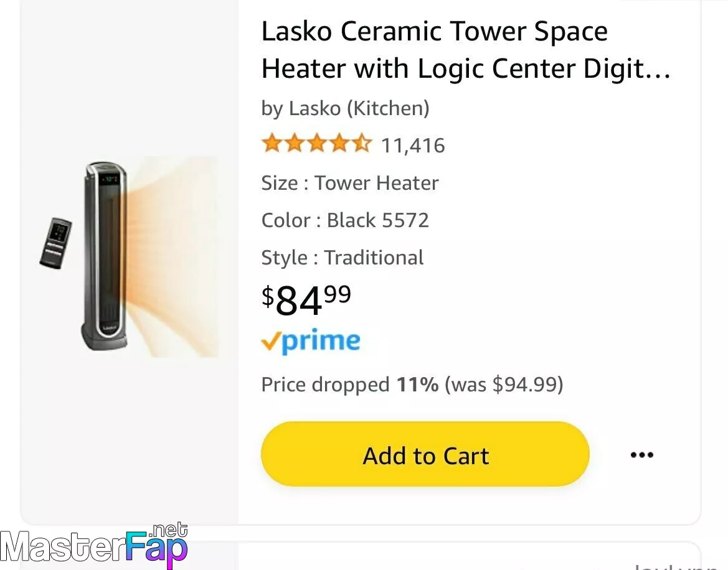The image size is (728, 570).
Task: Click the Price dropped 11% notice
Action: (x=412, y=384)
